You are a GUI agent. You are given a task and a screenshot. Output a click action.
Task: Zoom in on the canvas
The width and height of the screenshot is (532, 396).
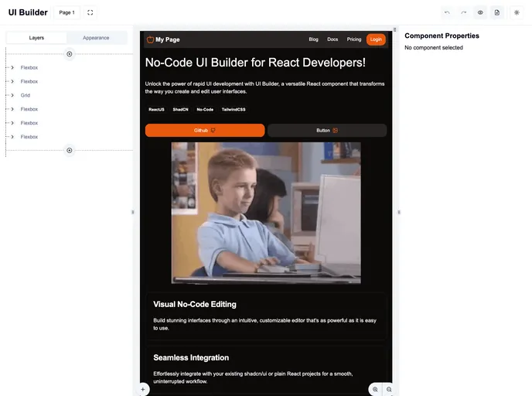tap(375, 389)
